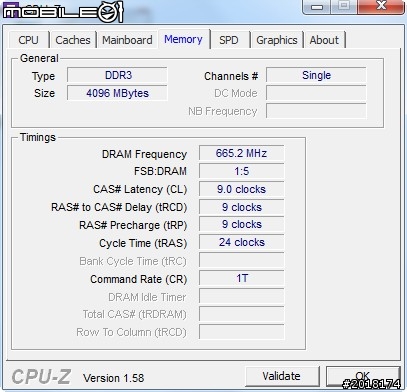Click the grayed NB Frequency label

[x=223, y=112]
